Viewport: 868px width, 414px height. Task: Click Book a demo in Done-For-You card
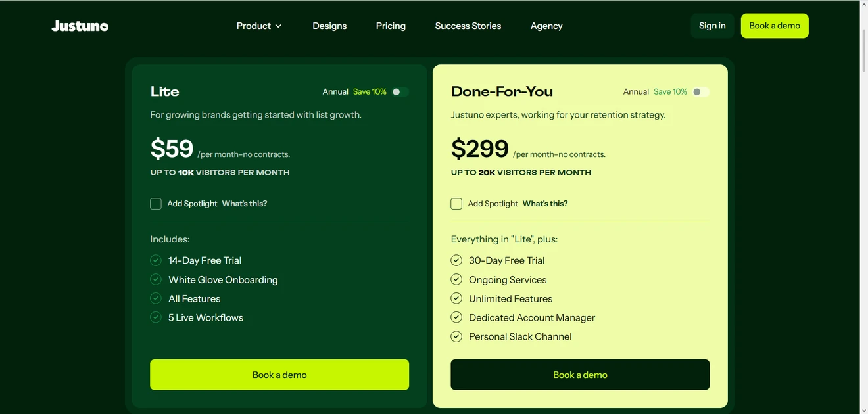click(580, 375)
